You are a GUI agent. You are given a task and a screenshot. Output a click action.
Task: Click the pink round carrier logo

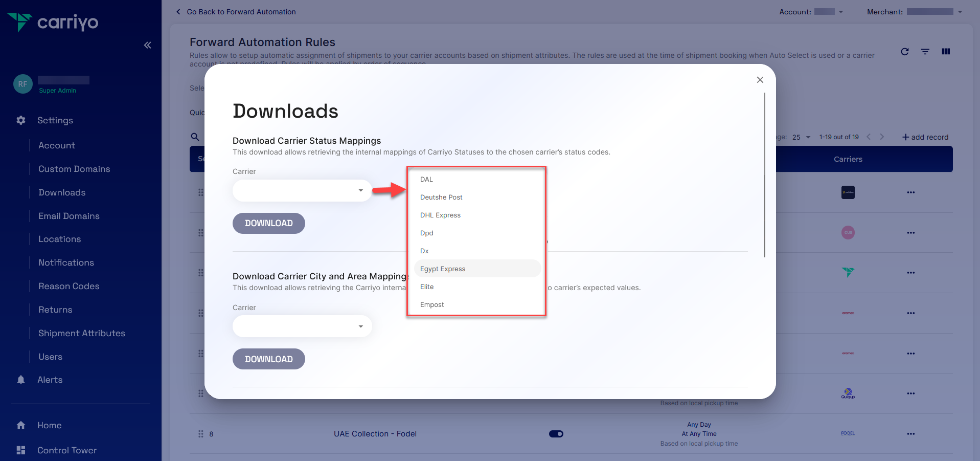click(848, 233)
